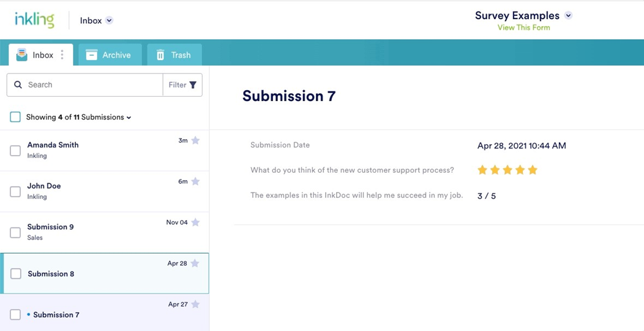Tick the Submission 9 checkbox
The image size is (644, 331).
tap(15, 233)
